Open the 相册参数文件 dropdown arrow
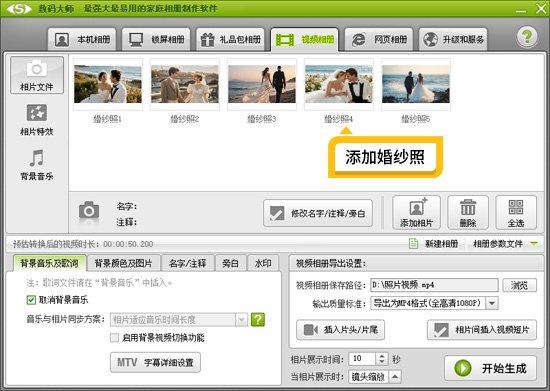Image resolution: width=550 pixels, height=391 pixels. coord(534,244)
